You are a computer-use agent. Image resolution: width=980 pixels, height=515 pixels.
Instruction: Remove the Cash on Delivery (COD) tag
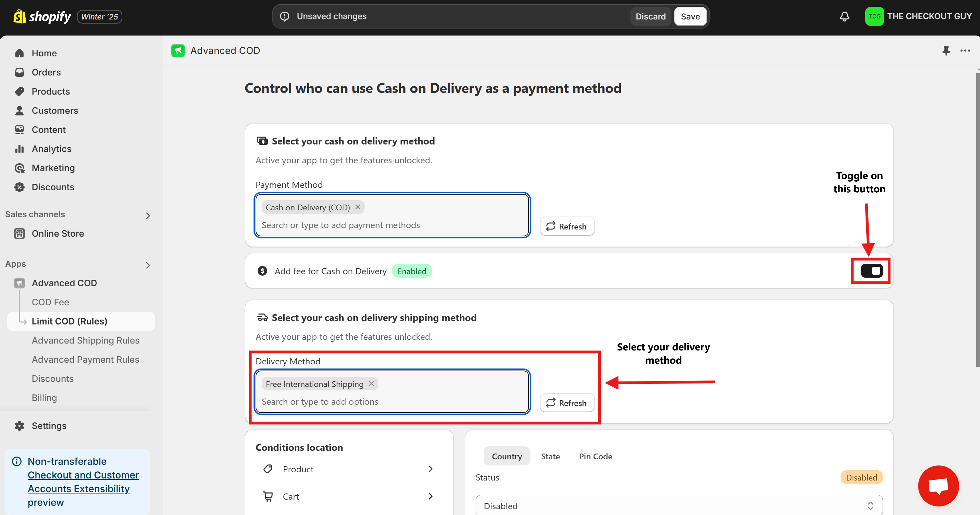(358, 207)
